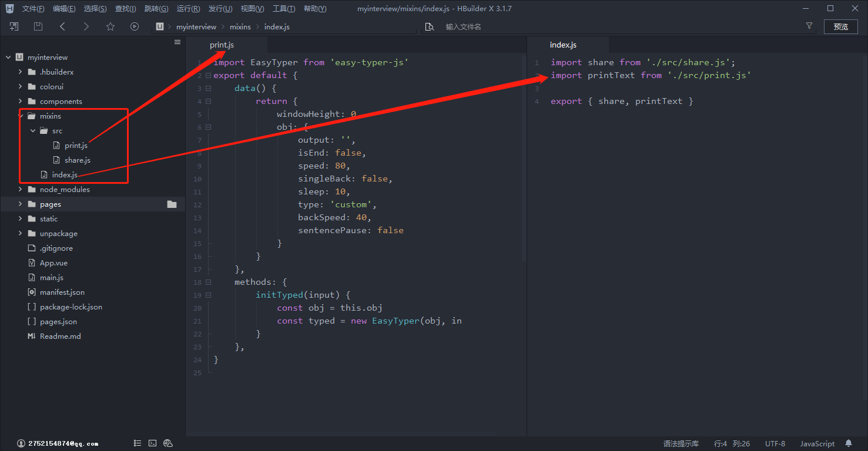The image size is (868, 451).
Task: Open the 文件(F) menu
Action: (x=33, y=9)
